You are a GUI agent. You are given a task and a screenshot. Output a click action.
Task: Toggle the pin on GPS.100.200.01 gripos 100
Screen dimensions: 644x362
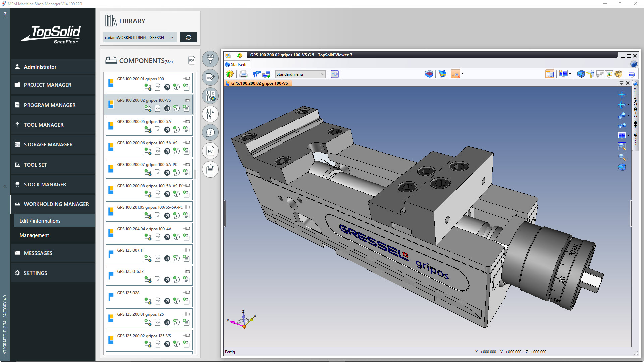tap(187, 79)
